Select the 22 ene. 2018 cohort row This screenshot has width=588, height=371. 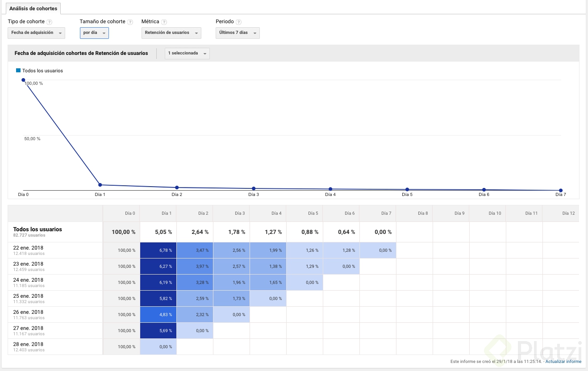click(29, 250)
